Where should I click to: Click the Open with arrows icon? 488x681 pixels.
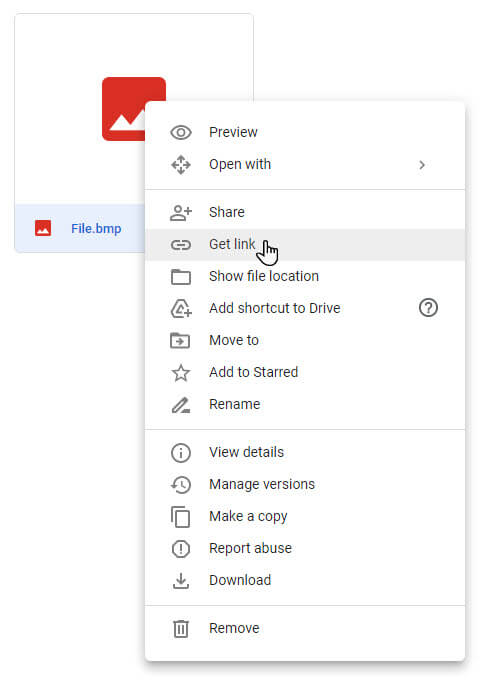[x=181, y=165]
